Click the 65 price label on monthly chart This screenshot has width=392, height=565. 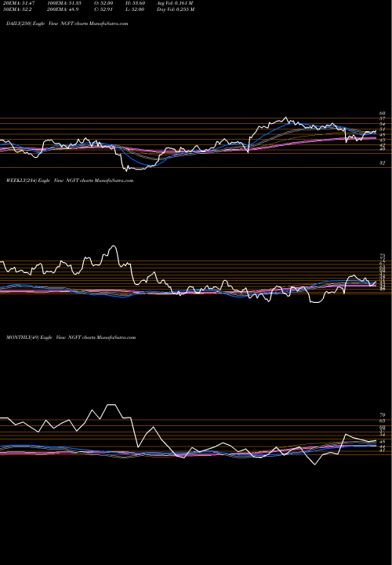pos(383,421)
